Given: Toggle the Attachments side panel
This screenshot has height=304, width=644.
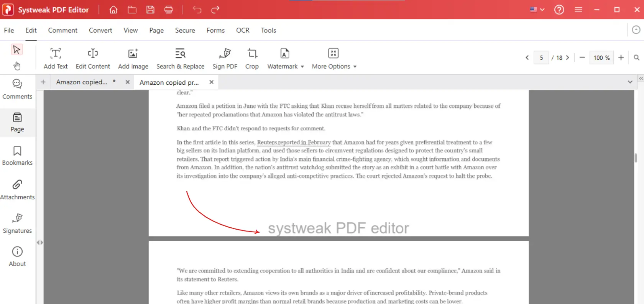Looking at the screenshot, I should 17,189.
